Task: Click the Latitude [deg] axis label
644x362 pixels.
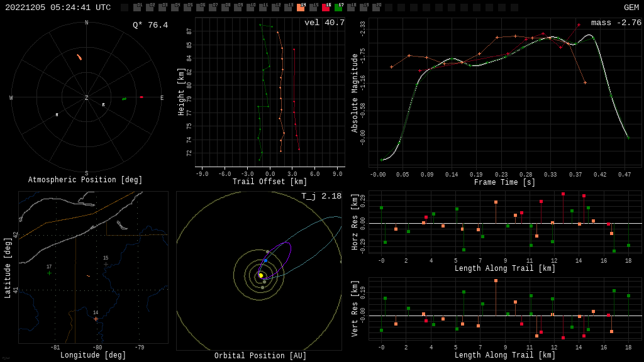Action: pos(8,268)
